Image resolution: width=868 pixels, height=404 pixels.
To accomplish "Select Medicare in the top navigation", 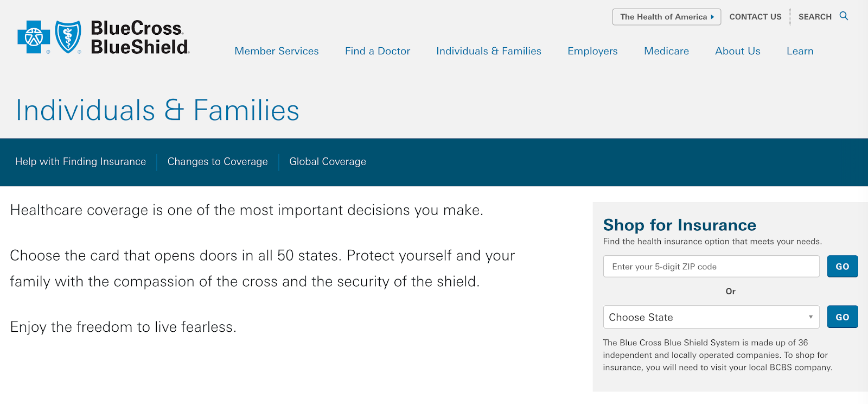I will (x=666, y=51).
